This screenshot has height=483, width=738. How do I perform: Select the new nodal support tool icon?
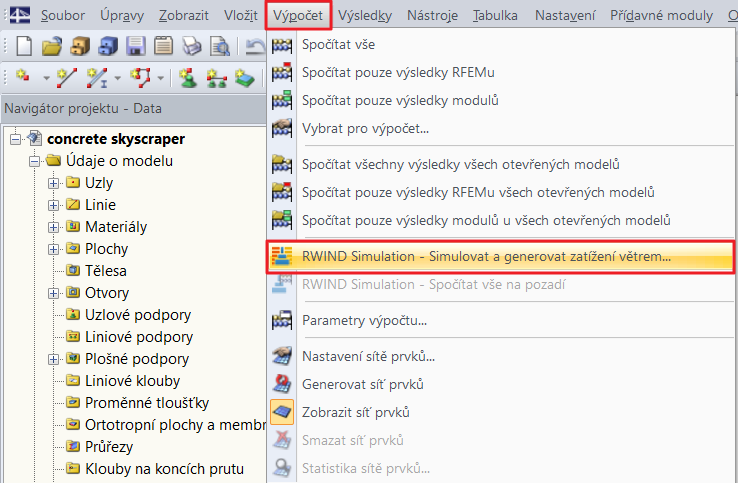pos(188,78)
